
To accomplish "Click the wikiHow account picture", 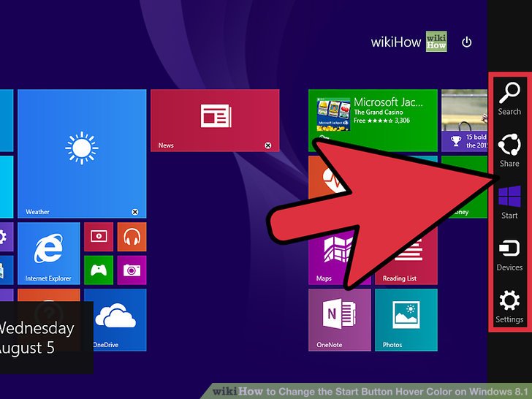I will coord(436,42).
